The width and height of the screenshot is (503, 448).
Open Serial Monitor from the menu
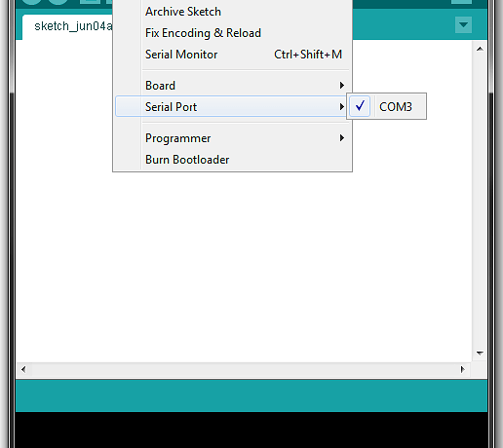point(232,55)
